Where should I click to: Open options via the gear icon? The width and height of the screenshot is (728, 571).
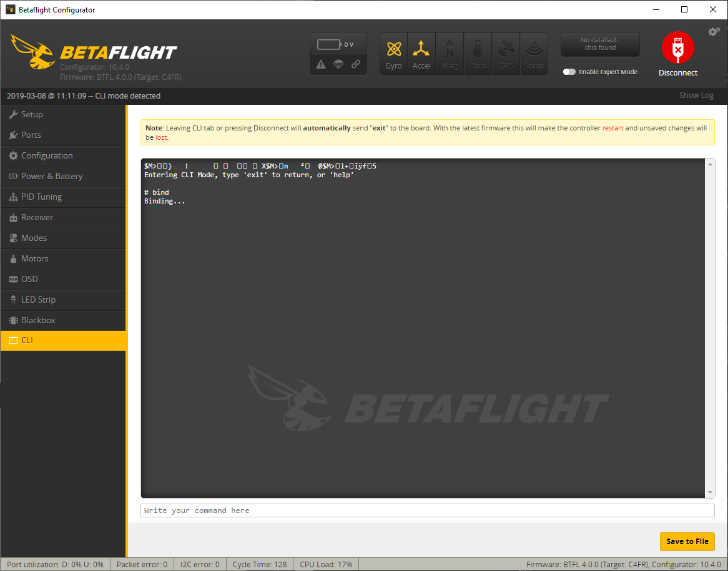(x=714, y=32)
